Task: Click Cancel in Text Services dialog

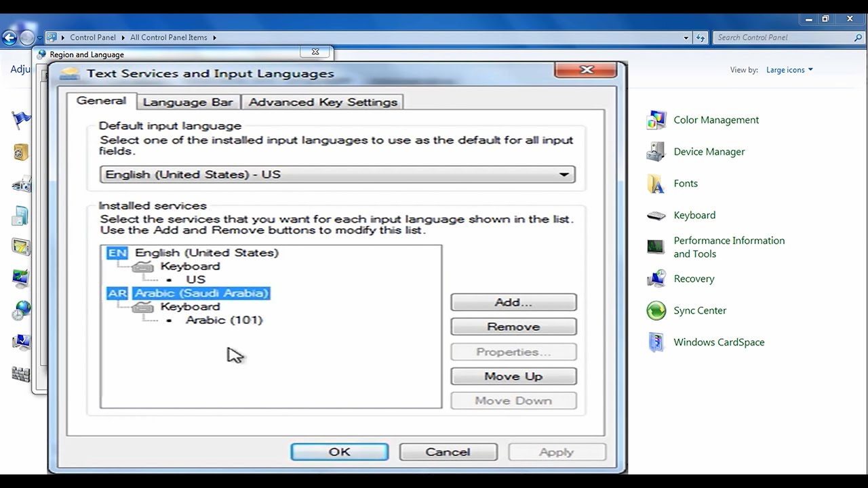Action: 448,452
